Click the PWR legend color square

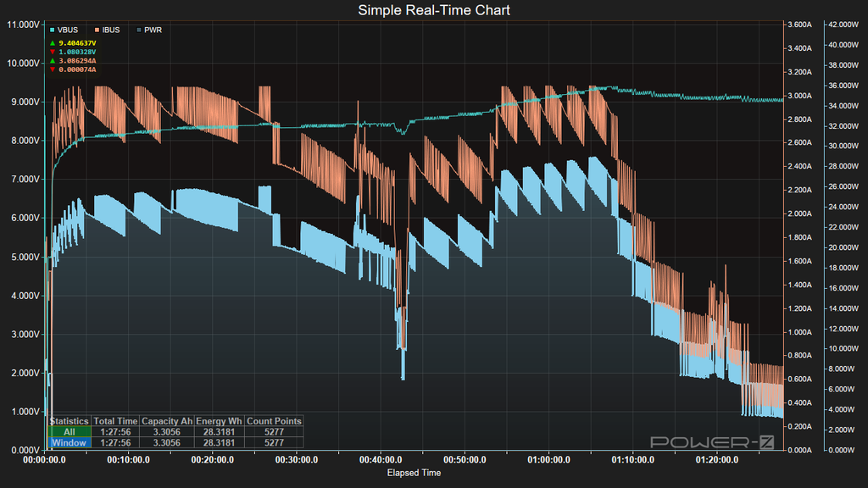point(139,30)
